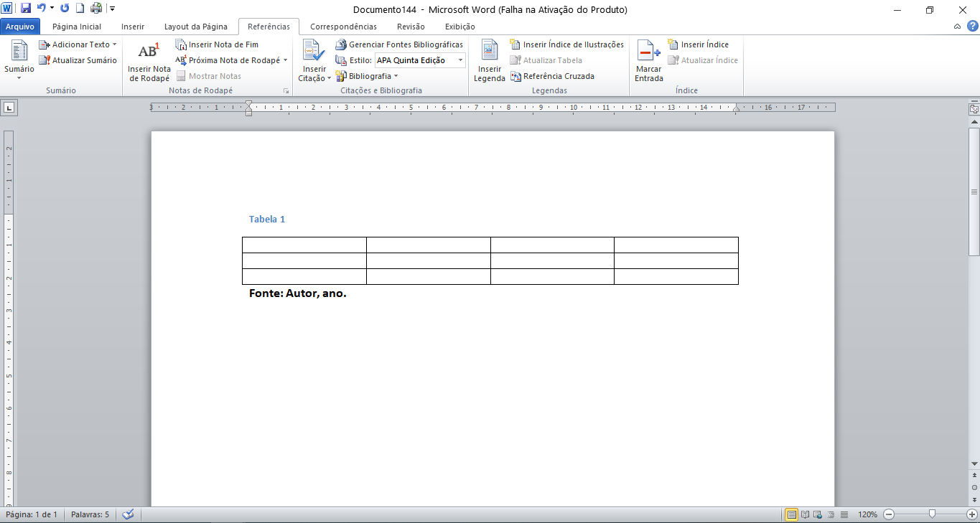Switch to the Página Inicial tab
Image resolution: width=980 pixels, height=523 pixels.
click(77, 27)
